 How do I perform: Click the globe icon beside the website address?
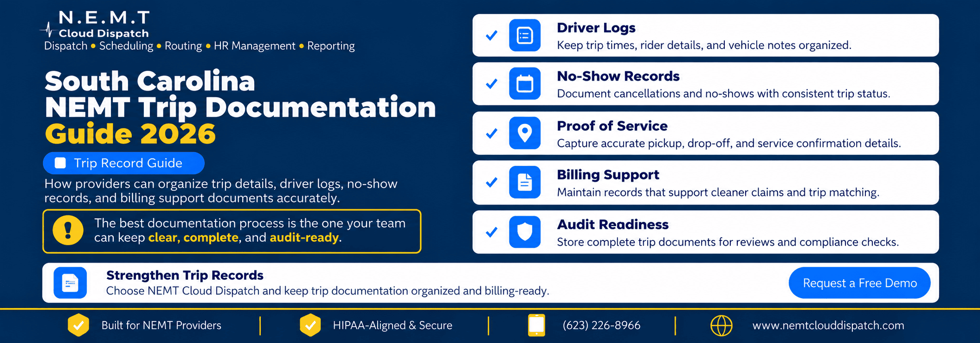click(721, 325)
